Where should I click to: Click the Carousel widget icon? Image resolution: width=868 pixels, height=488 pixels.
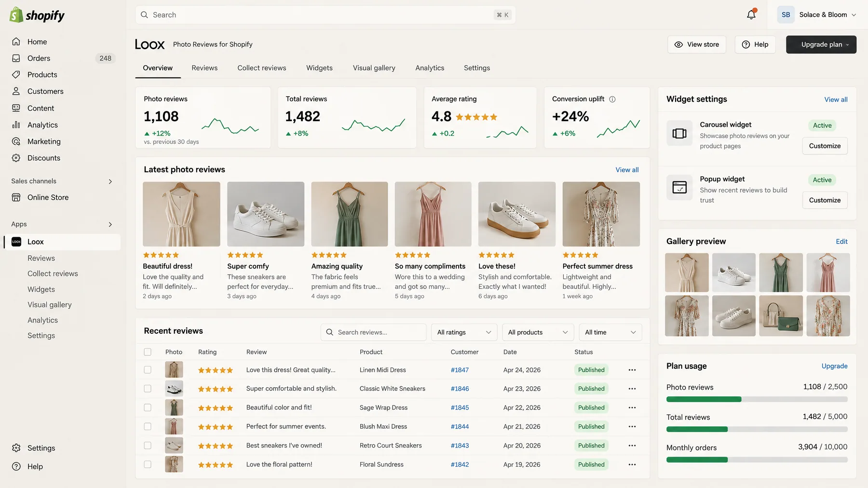pos(679,133)
